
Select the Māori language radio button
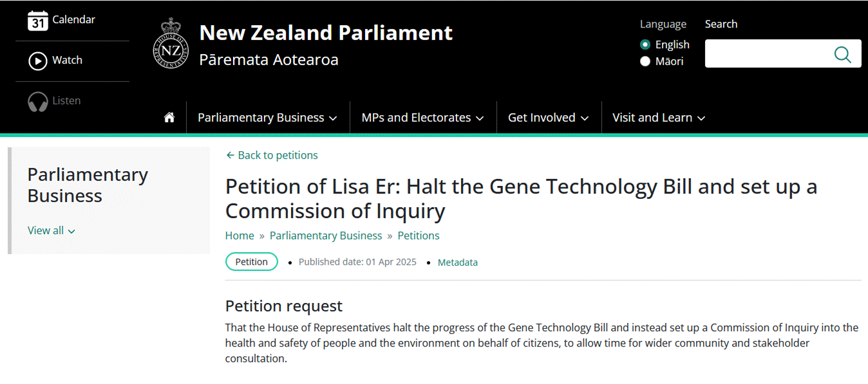pyautogui.click(x=645, y=62)
